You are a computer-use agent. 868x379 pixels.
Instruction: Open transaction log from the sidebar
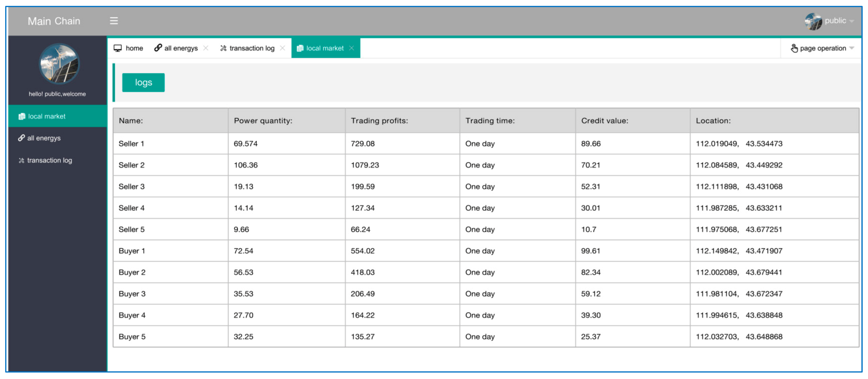pyautogui.click(x=49, y=160)
